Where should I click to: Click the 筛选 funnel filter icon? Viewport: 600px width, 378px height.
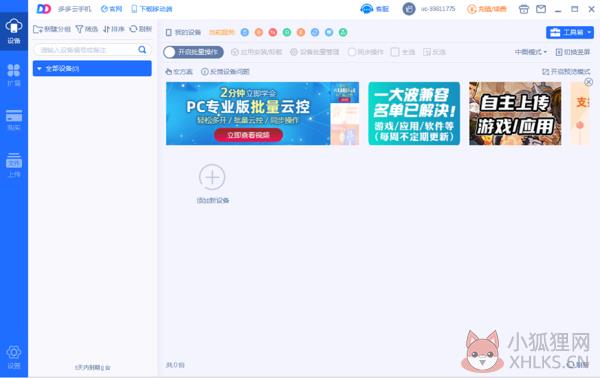pyautogui.click(x=79, y=29)
